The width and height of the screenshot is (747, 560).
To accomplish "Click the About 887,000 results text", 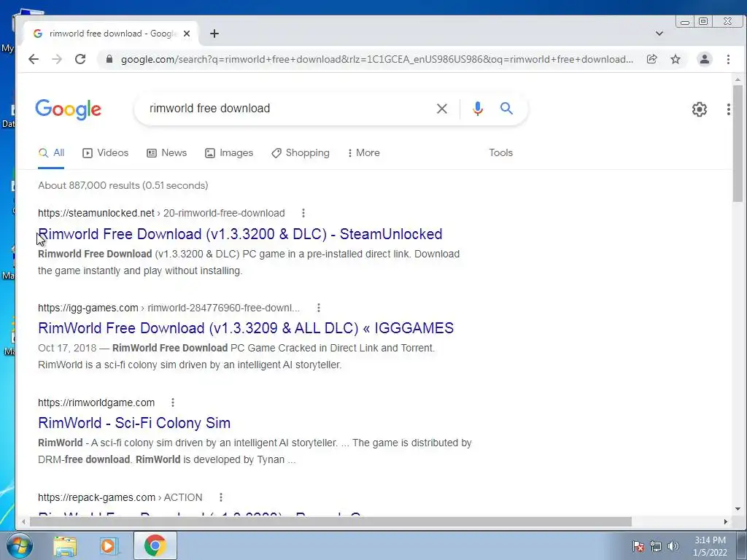I will [123, 185].
